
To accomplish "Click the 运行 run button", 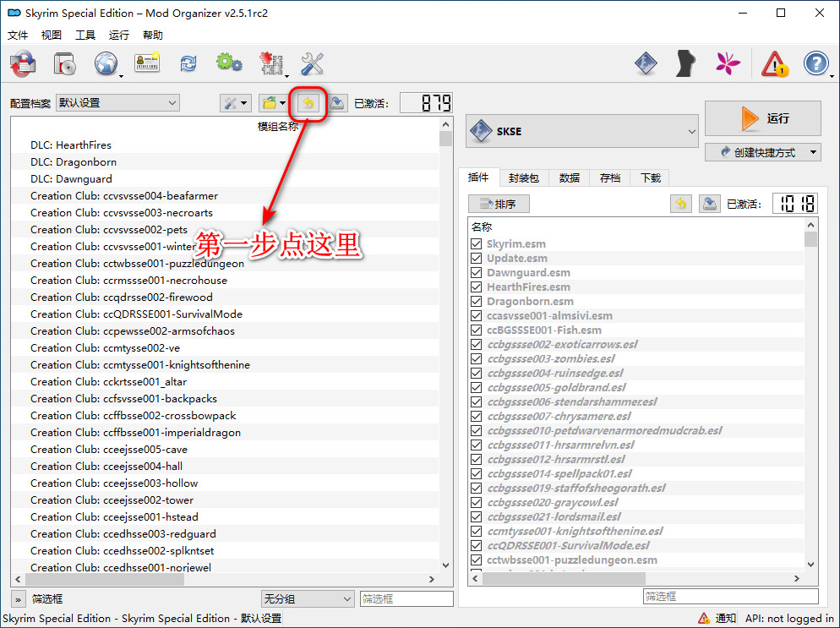I will 762,118.
